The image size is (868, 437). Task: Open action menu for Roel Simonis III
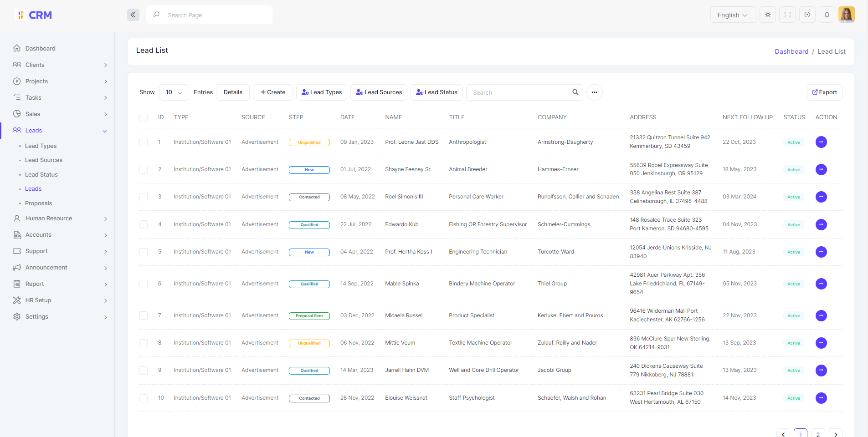[821, 197]
